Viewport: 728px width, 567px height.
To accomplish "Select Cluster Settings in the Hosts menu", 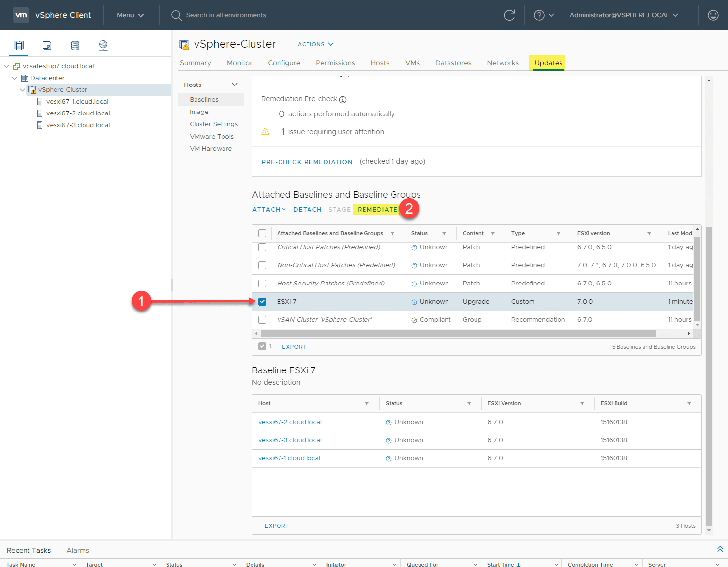I will (x=214, y=124).
